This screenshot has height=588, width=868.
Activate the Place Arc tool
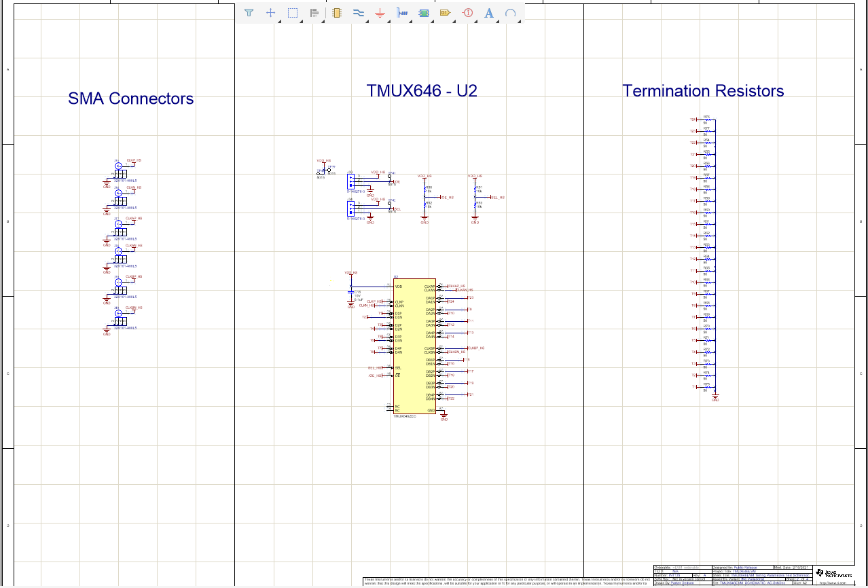[511, 12]
